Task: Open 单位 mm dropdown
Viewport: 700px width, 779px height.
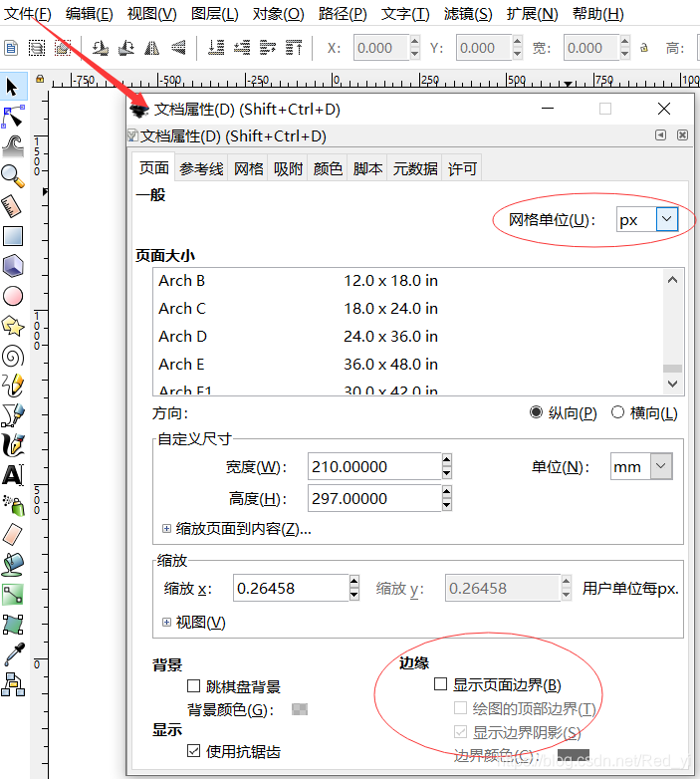Action: click(x=661, y=466)
